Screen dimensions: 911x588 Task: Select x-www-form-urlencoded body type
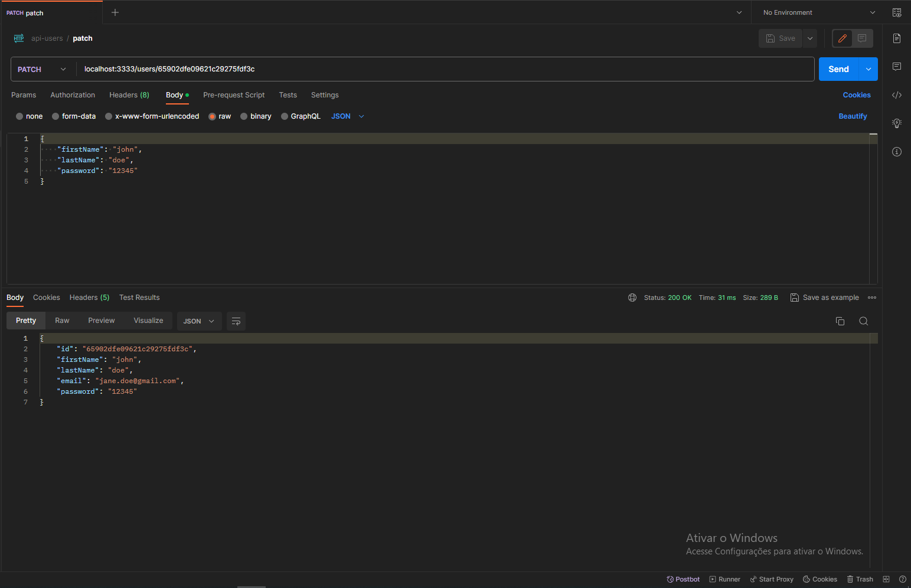coord(152,116)
